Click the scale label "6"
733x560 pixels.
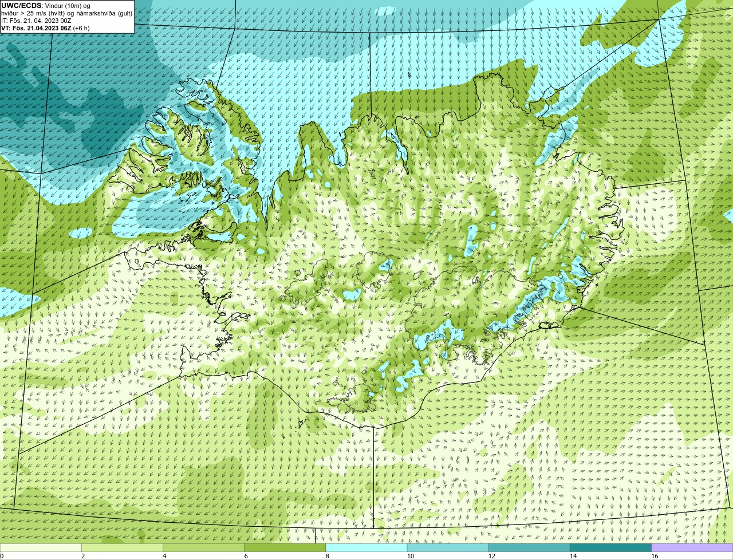click(246, 556)
